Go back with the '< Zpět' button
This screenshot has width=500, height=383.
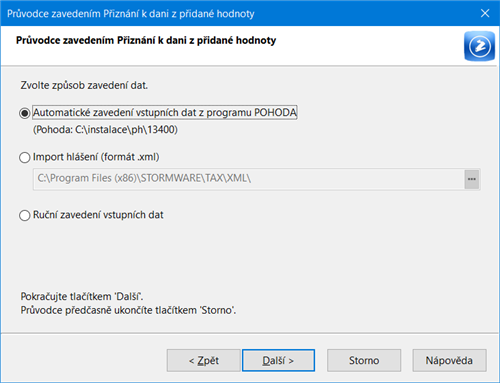pos(204,360)
